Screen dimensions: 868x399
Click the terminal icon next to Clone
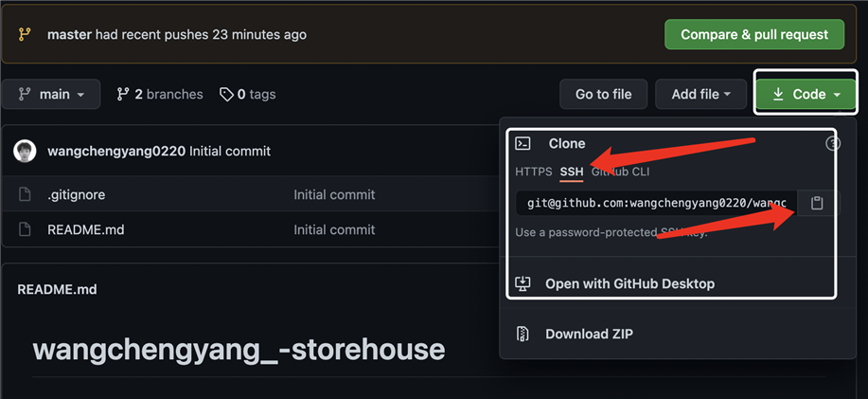pos(523,143)
